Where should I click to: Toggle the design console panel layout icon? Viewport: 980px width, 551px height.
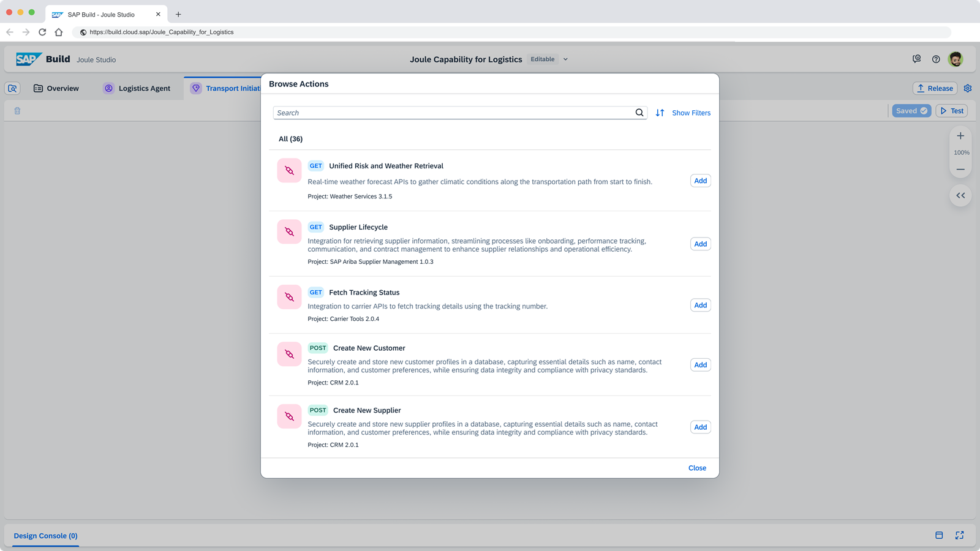[x=939, y=536]
